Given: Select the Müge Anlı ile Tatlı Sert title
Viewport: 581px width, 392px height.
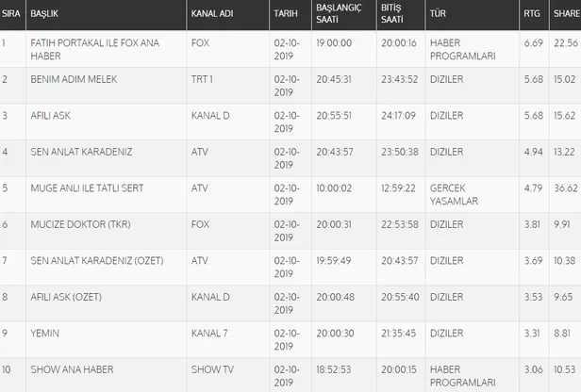Looking at the screenshot, I should coord(83,187).
